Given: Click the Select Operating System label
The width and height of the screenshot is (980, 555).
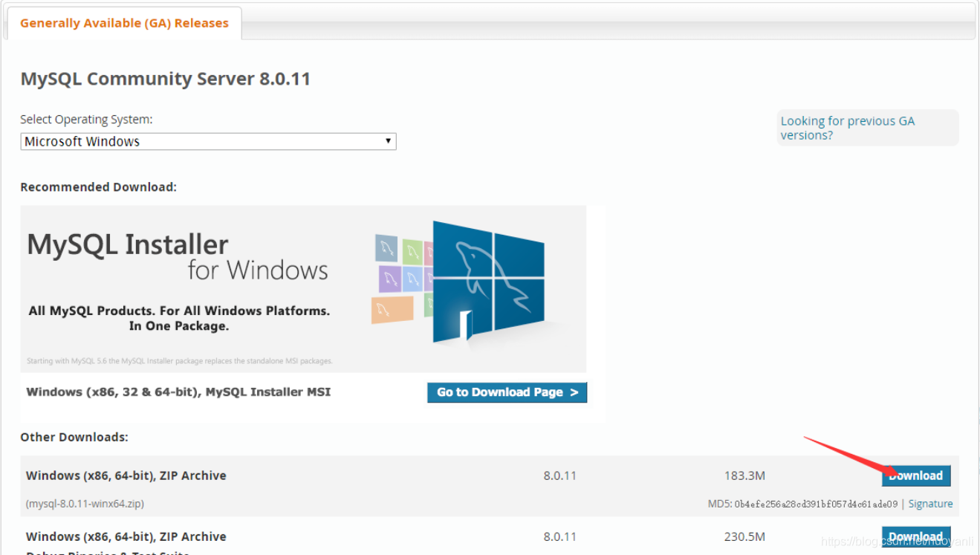Looking at the screenshot, I should point(86,119).
